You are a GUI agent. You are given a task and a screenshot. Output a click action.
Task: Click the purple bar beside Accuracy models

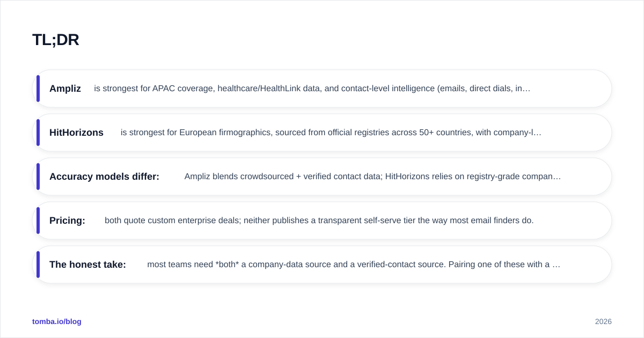click(x=38, y=177)
